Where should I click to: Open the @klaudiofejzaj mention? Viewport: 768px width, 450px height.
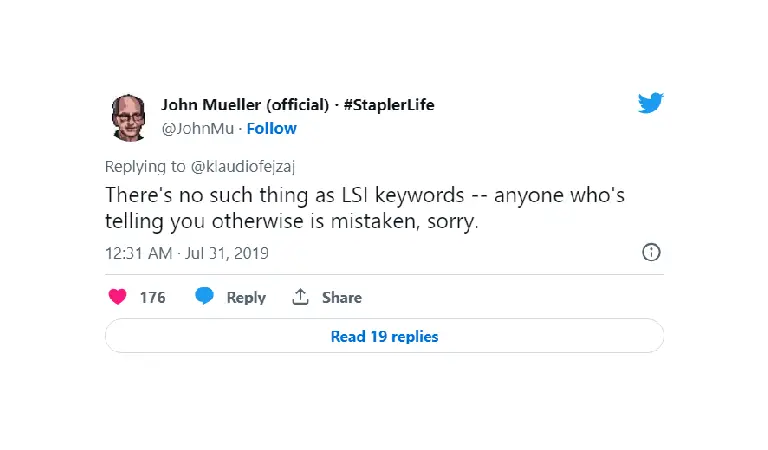click(242, 166)
